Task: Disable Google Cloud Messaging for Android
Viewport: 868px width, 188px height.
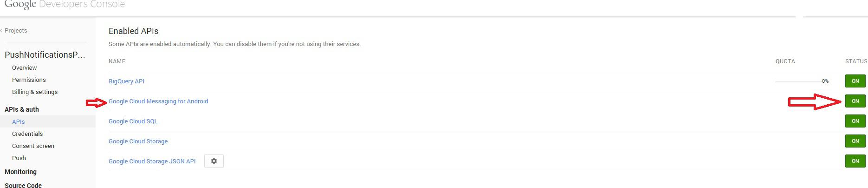Action: [855, 101]
